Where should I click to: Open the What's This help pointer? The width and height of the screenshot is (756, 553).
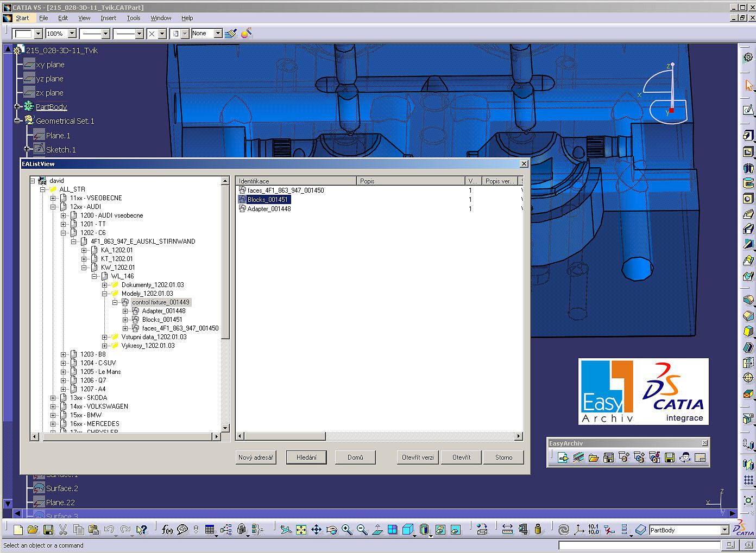(142, 530)
